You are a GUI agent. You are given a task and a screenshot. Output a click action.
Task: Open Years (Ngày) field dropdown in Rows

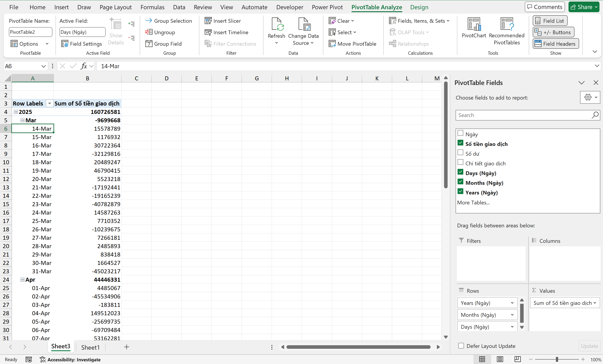pos(512,303)
